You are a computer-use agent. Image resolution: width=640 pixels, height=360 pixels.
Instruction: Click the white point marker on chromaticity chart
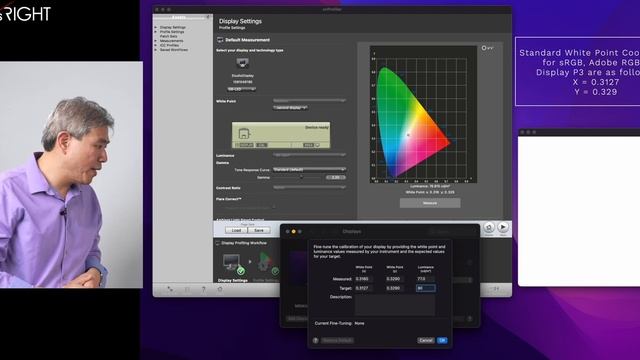[x=407, y=134]
